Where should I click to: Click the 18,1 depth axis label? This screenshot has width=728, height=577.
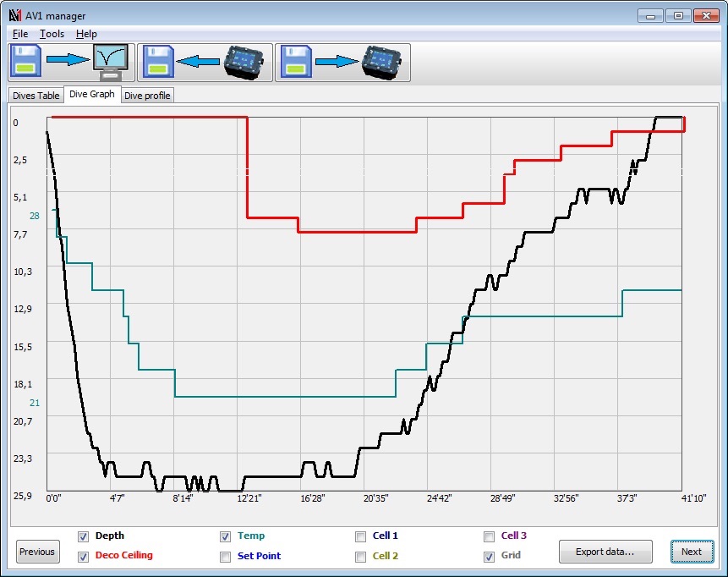(23, 384)
